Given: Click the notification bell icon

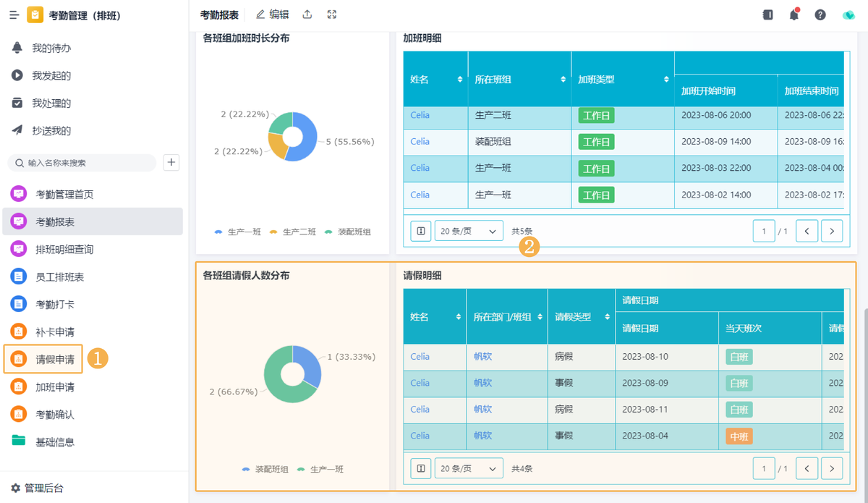Looking at the screenshot, I should click(793, 14).
